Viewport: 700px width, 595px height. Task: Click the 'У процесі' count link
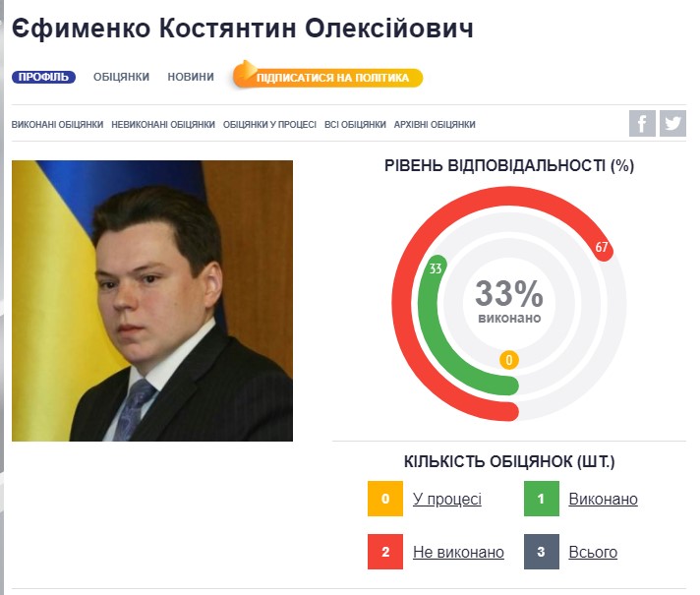pyautogui.click(x=447, y=500)
